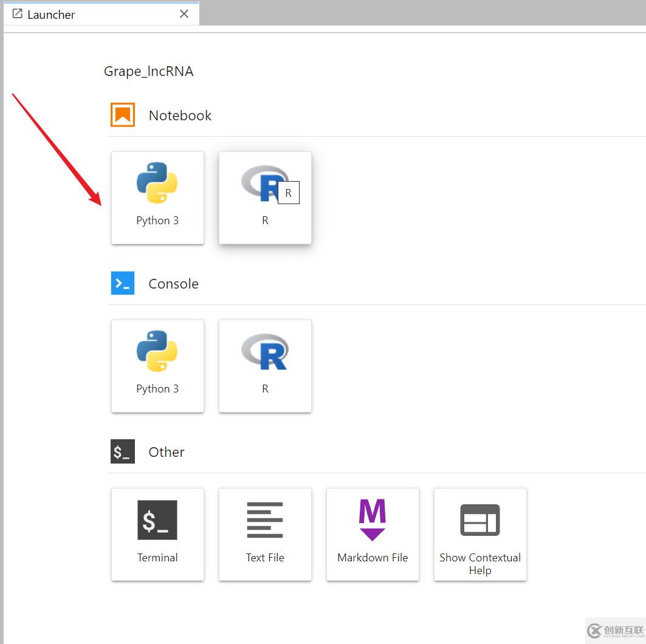
Task: Click the watermark logo in bottom corner
Action: 615,630
